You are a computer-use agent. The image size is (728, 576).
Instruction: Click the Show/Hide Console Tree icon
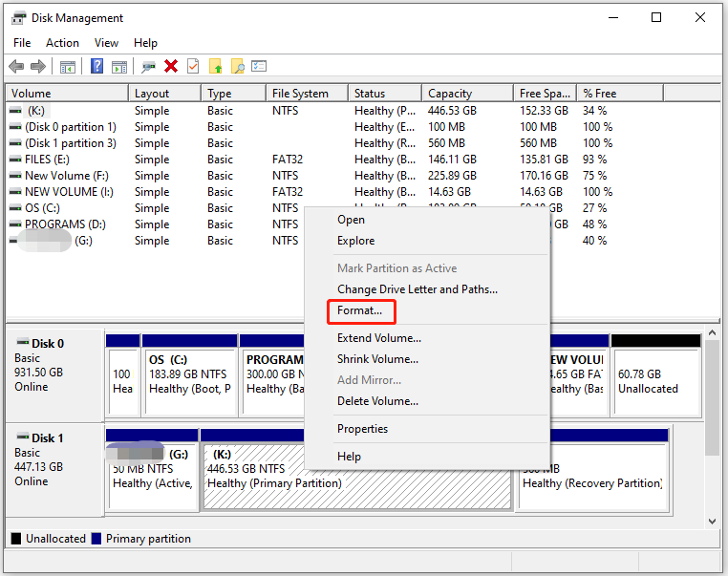68,66
